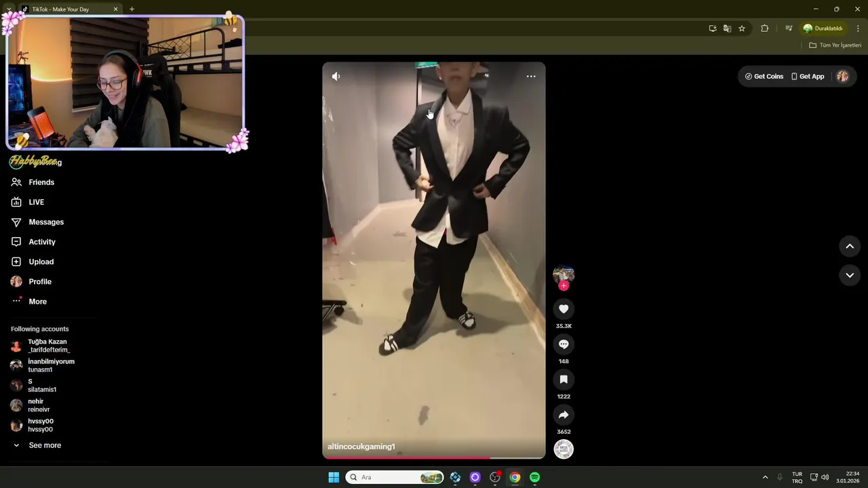Image resolution: width=868 pixels, height=488 pixels.
Task: Open the Chrome extensions puzzle icon
Action: click(765, 28)
